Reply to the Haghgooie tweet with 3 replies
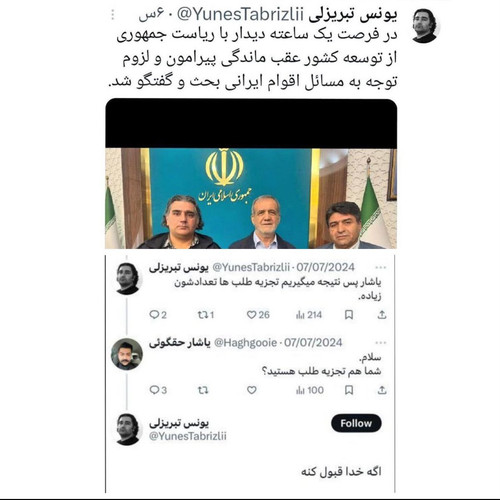500x500 pixels. coord(158,390)
